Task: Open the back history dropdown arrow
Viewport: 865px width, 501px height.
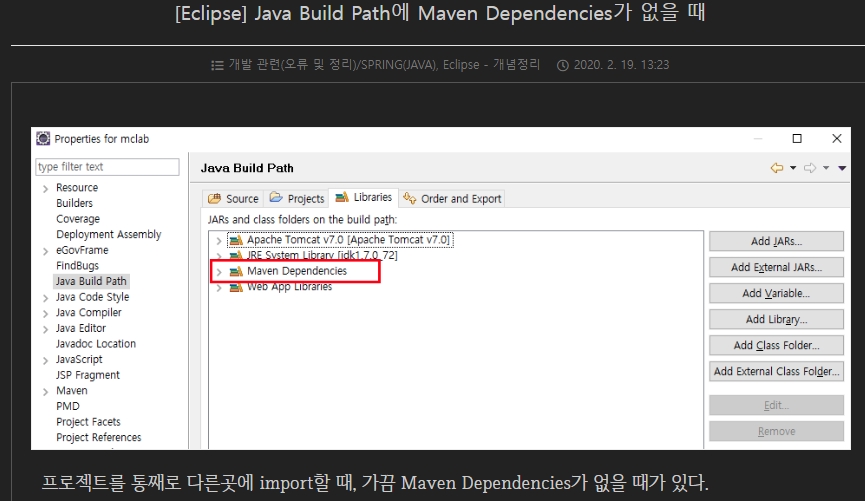Action: 793,168
